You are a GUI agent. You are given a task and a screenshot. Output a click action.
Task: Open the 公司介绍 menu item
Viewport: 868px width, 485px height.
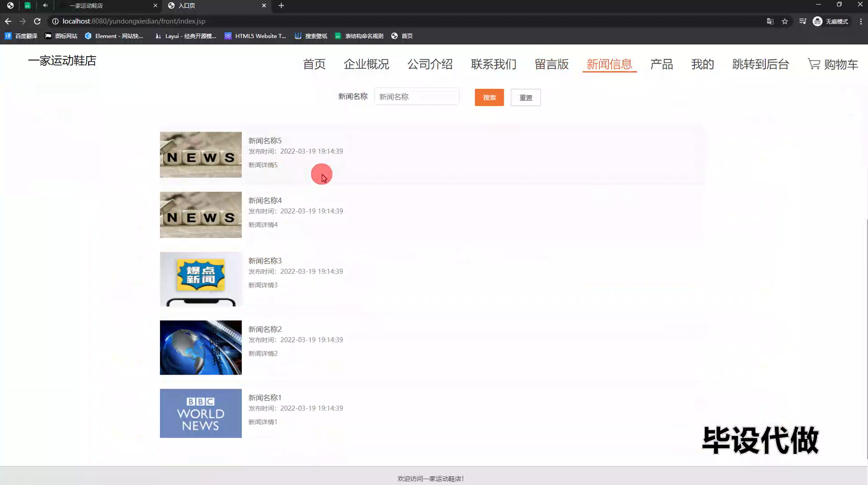(430, 64)
